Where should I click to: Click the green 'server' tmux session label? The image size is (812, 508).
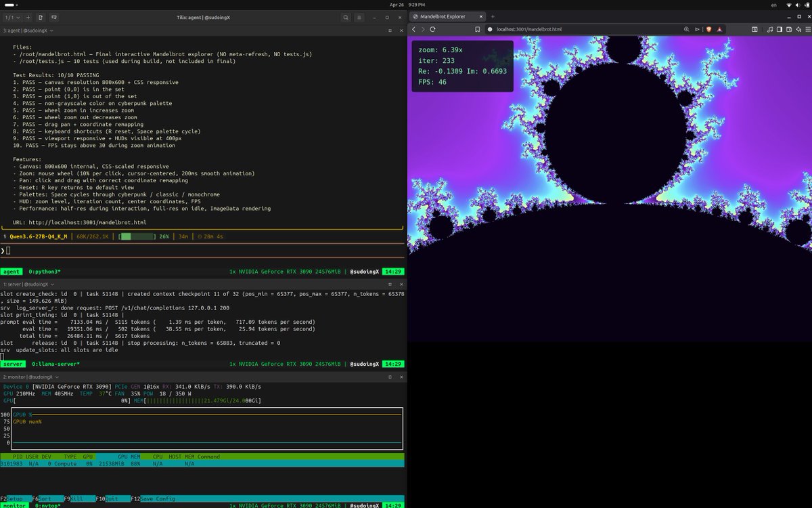coord(13,364)
